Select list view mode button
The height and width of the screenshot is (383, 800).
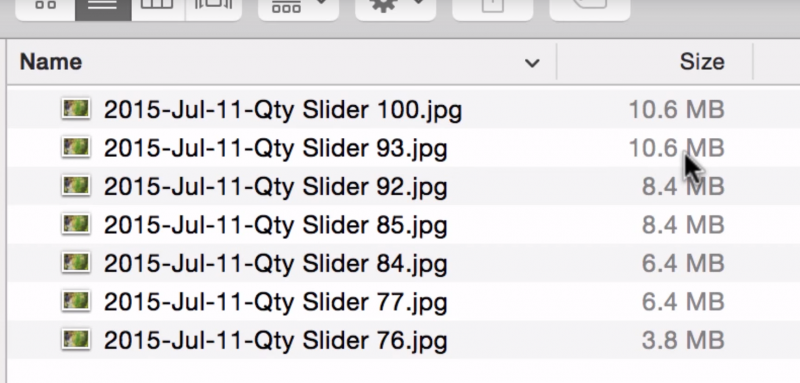(103, 7)
